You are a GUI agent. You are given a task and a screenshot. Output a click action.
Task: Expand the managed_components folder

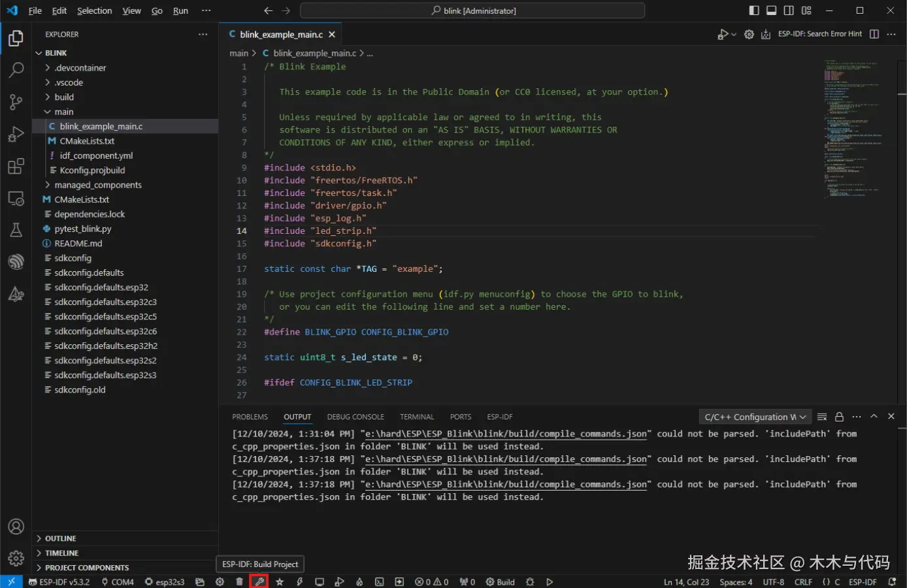pyautogui.click(x=97, y=185)
